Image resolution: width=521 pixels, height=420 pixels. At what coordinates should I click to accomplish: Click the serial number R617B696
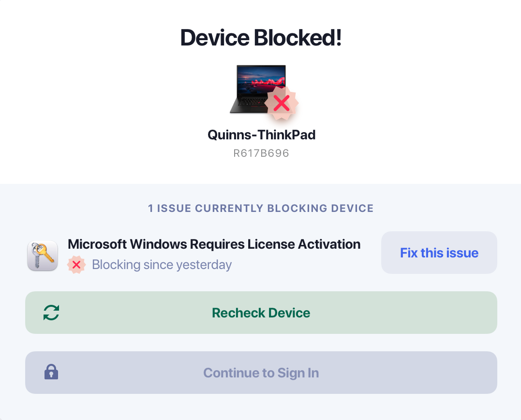261,153
